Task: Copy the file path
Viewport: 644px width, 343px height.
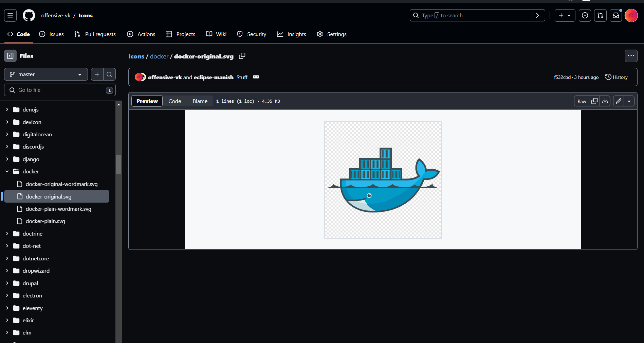Action: tap(242, 56)
